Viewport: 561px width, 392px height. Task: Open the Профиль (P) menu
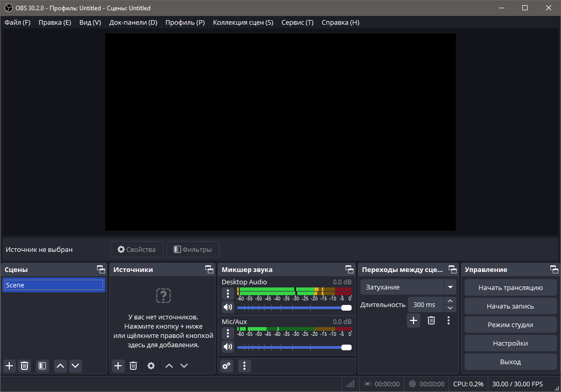pos(185,23)
